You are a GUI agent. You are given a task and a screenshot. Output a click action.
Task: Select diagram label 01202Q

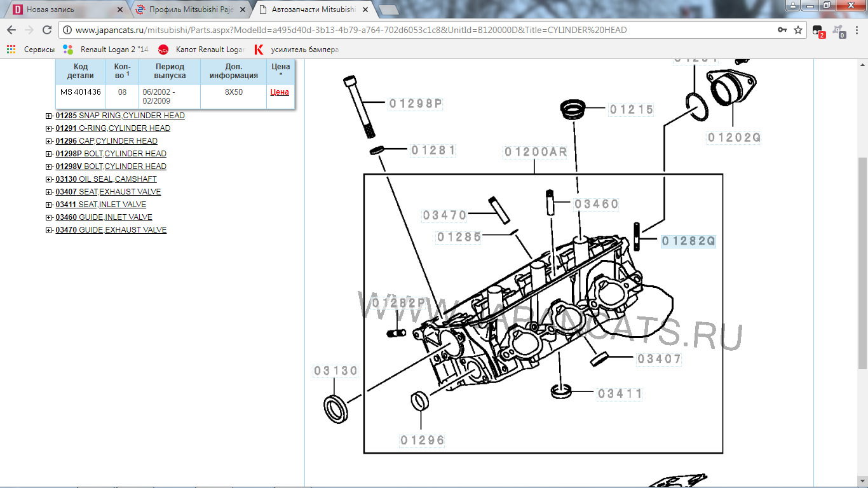734,137
